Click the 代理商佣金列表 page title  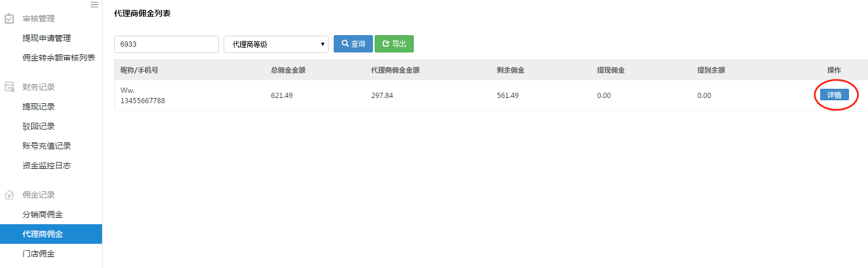(142, 13)
